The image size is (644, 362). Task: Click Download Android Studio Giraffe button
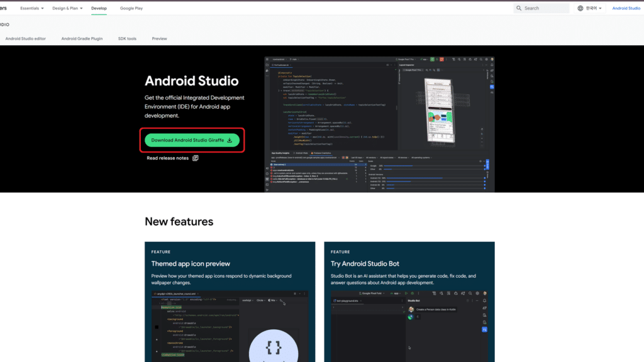click(192, 140)
